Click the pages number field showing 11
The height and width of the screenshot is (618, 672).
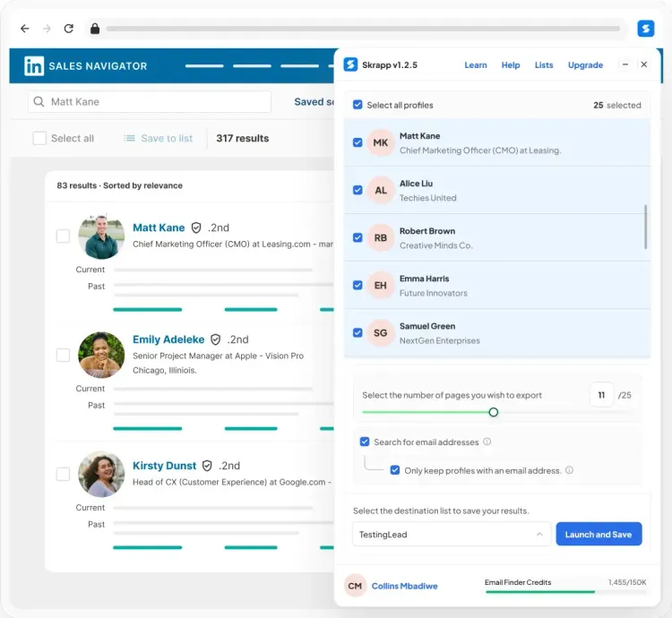click(x=601, y=395)
